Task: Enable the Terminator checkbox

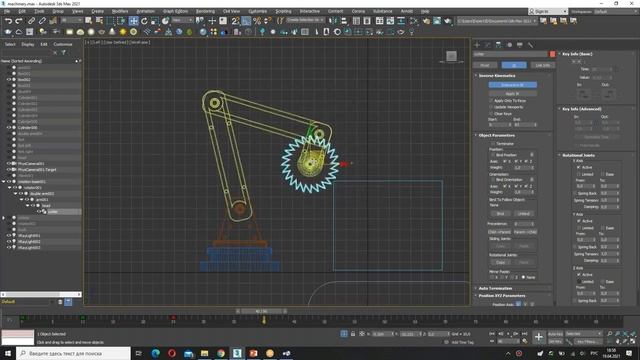Action: tap(493, 144)
